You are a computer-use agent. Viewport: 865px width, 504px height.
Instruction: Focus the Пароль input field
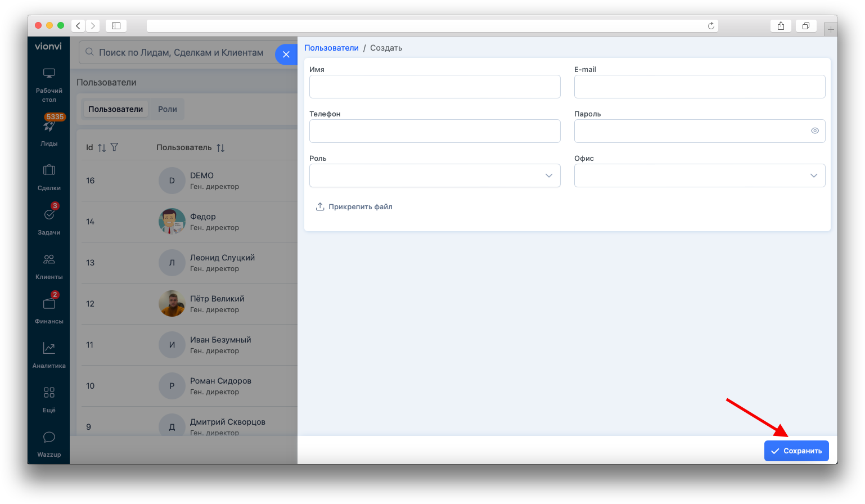click(700, 131)
